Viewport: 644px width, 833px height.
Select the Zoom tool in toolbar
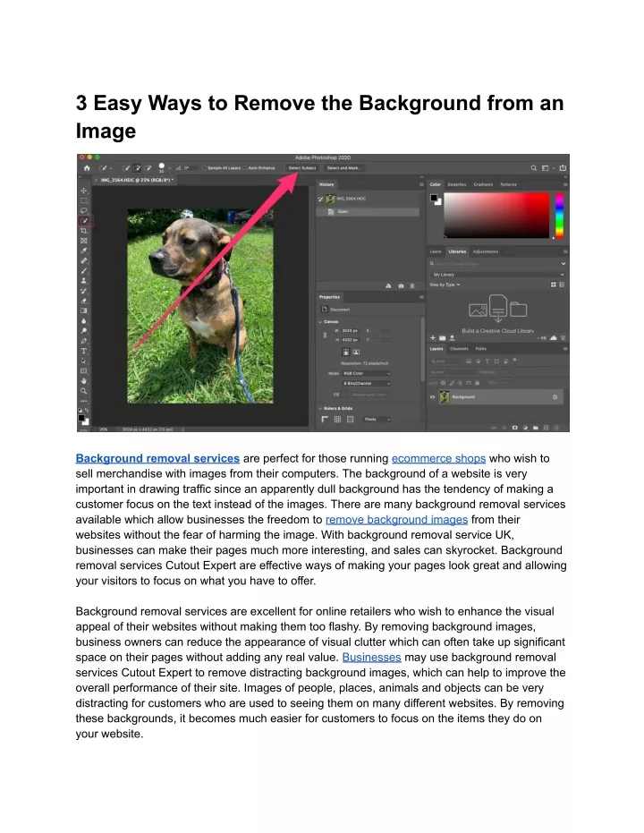coord(84,391)
